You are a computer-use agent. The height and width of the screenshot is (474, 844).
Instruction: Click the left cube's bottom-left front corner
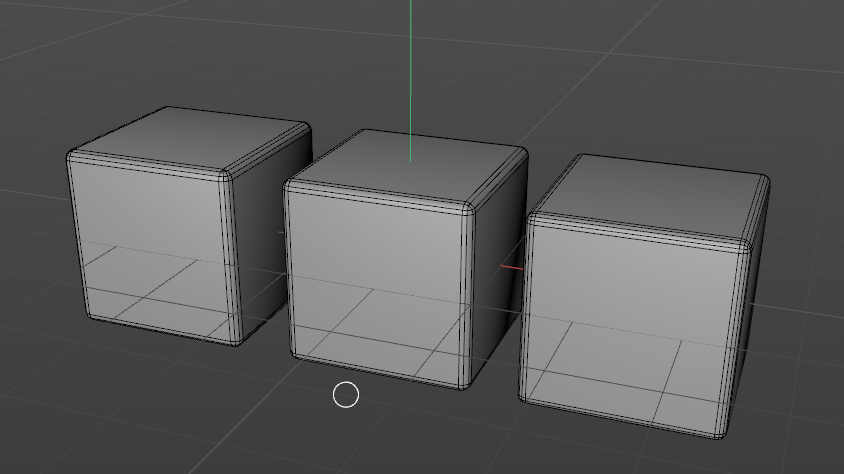(90, 315)
